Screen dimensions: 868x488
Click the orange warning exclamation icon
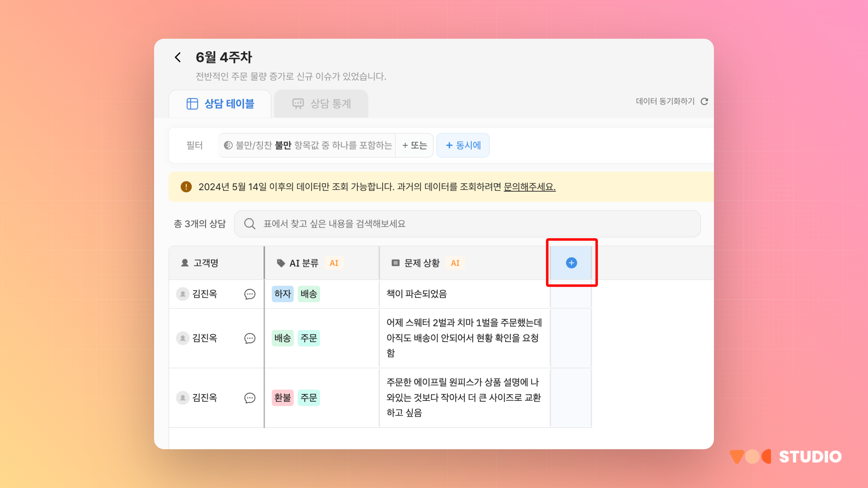tap(186, 187)
